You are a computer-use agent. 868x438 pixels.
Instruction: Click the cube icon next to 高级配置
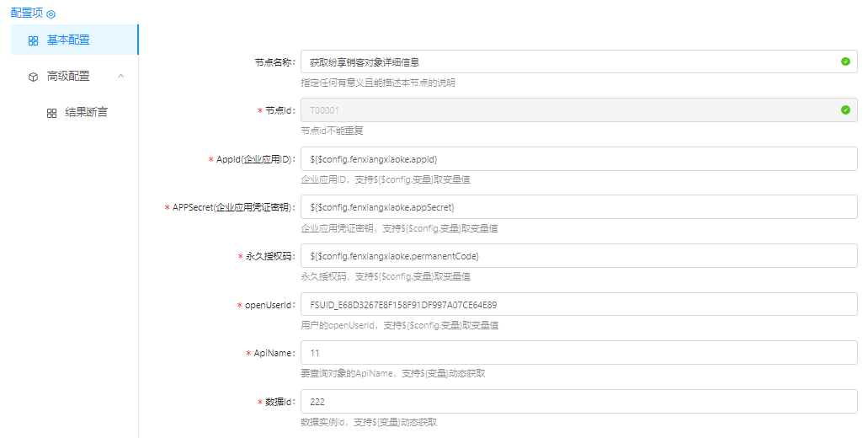click(x=33, y=77)
